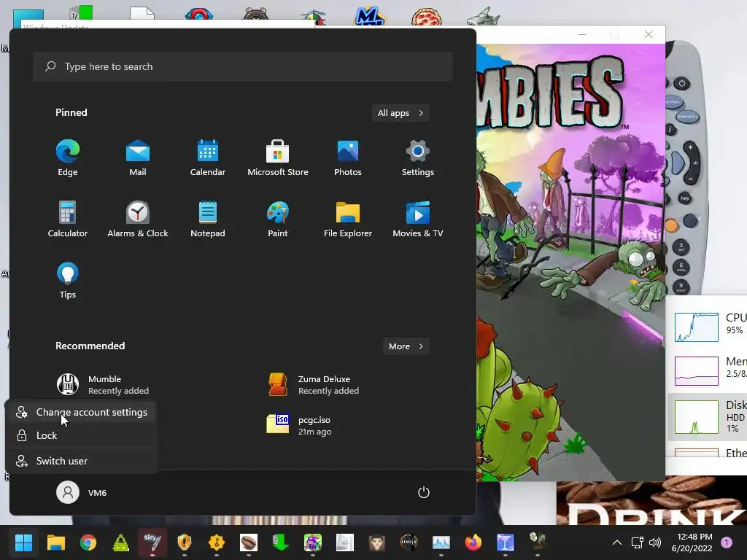Open Firefox from the taskbar
Viewport: 747px width, 560px height.
[x=473, y=542]
